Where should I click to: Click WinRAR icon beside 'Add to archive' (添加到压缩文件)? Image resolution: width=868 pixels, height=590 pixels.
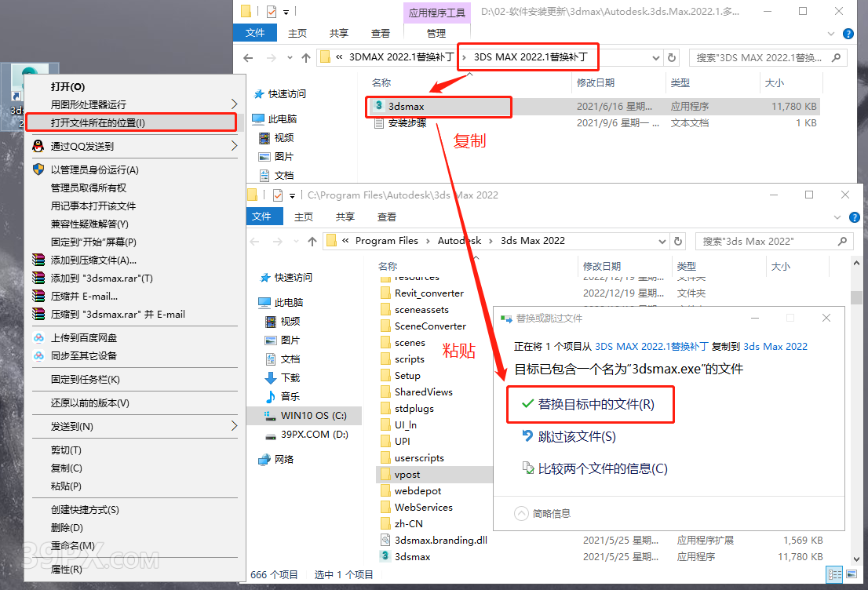[x=38, y=260]
